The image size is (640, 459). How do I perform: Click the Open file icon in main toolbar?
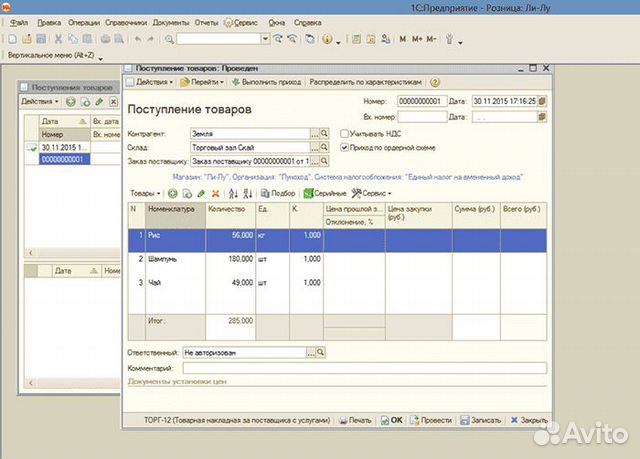(x=27, y=39)
